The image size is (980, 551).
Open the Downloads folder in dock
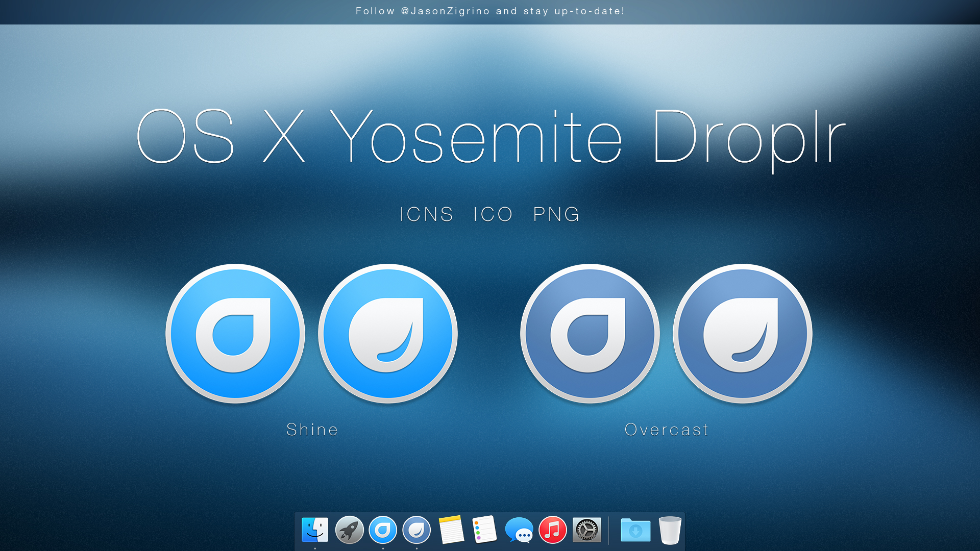pos(635,531)
